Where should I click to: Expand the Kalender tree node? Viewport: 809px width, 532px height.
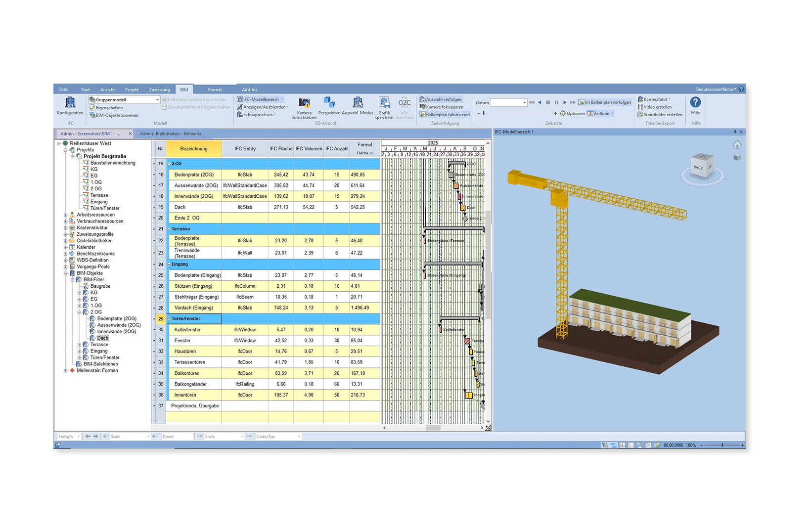(66, 247)
